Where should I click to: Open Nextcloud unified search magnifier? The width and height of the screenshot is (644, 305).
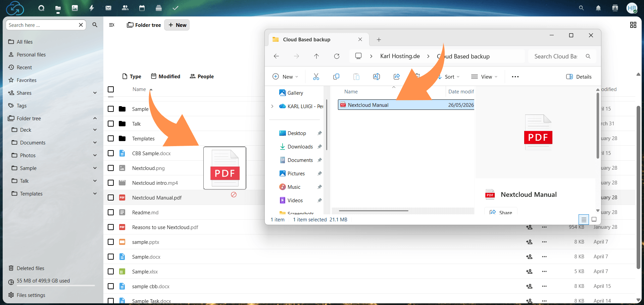click(x=581, y=8)
